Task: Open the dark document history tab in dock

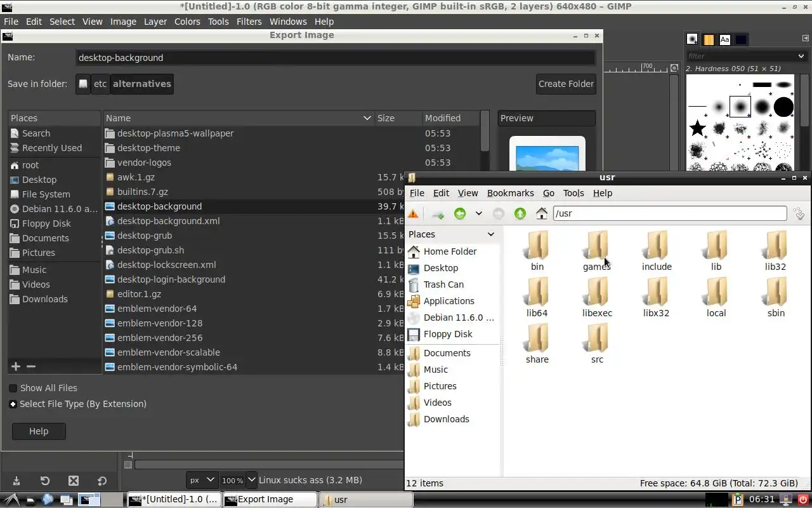Action: click(x=740, y=39)
